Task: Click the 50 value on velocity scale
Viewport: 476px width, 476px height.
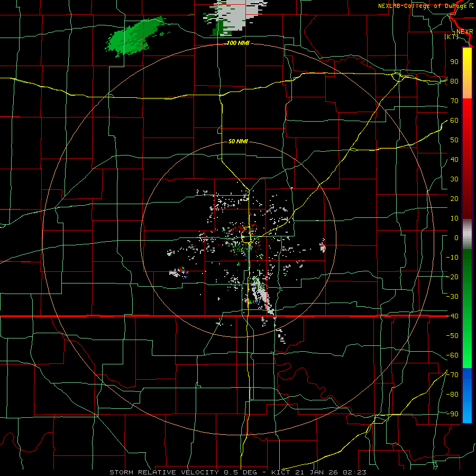Action: pos(454,140)
